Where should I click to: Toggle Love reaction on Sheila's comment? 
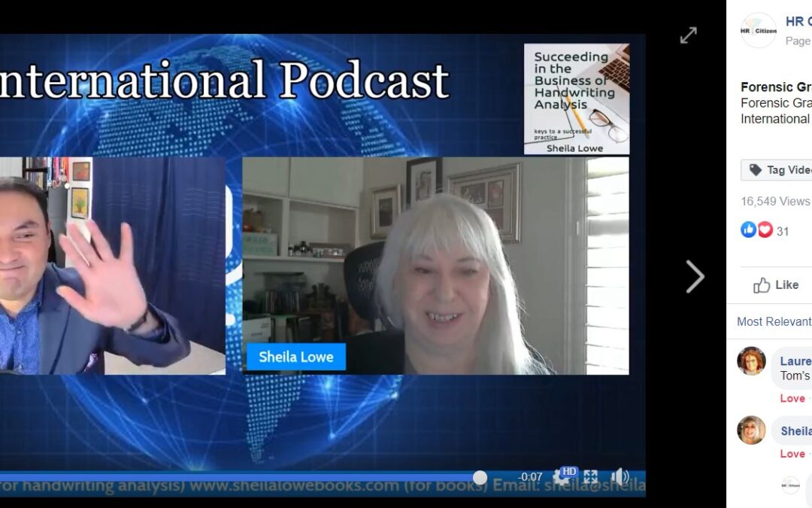click(x=792, y=454)
